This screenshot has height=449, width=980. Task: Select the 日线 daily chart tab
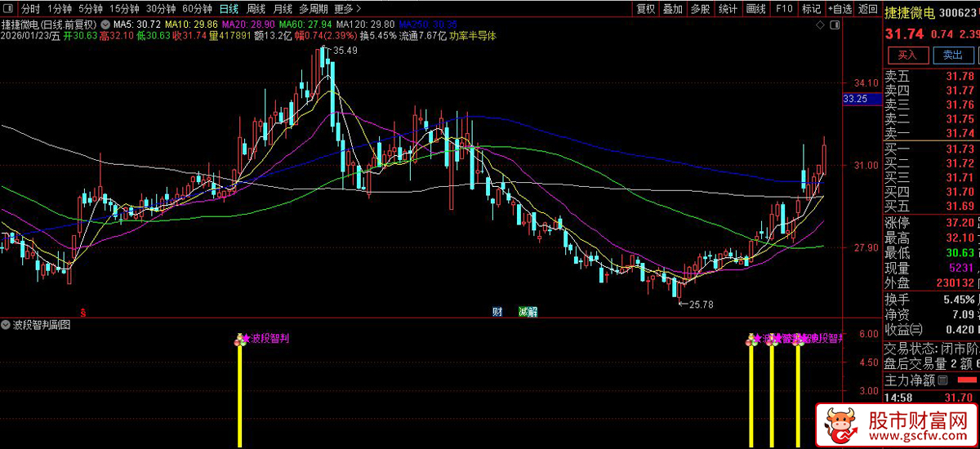pos(229,9)
